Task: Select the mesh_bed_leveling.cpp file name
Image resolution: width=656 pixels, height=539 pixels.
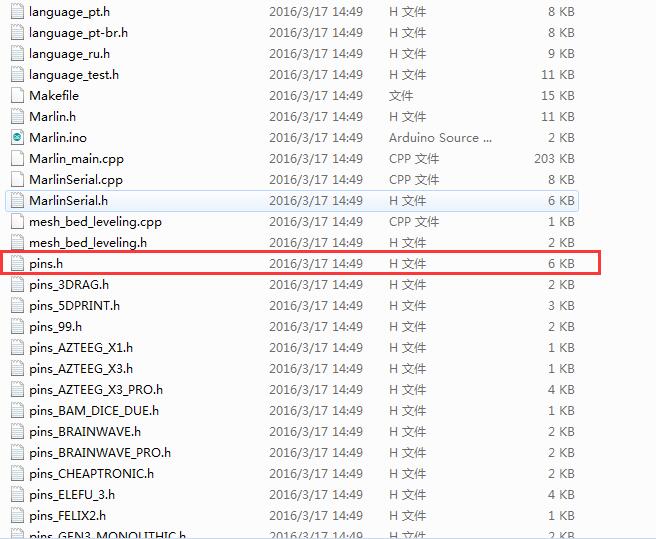Action: pos(95,222)
